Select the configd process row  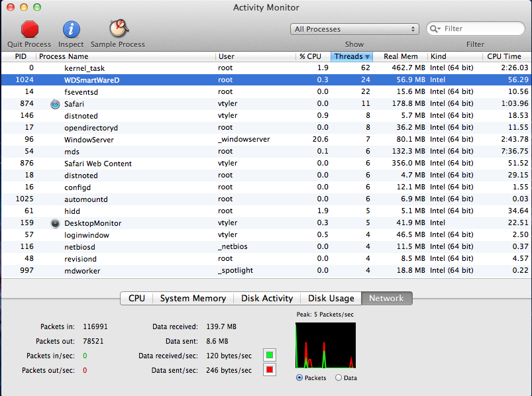[x=266, y=187]
